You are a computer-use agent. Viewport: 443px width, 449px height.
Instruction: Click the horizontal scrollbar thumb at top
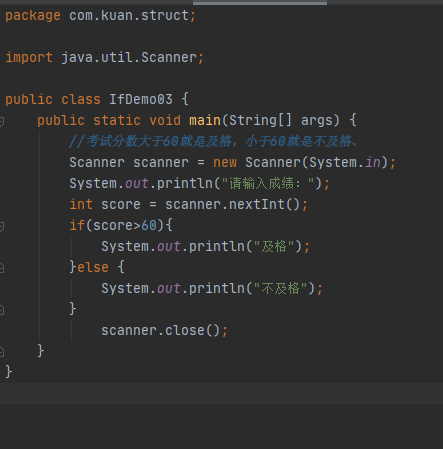pyautogui.click(x=260, y=3)
